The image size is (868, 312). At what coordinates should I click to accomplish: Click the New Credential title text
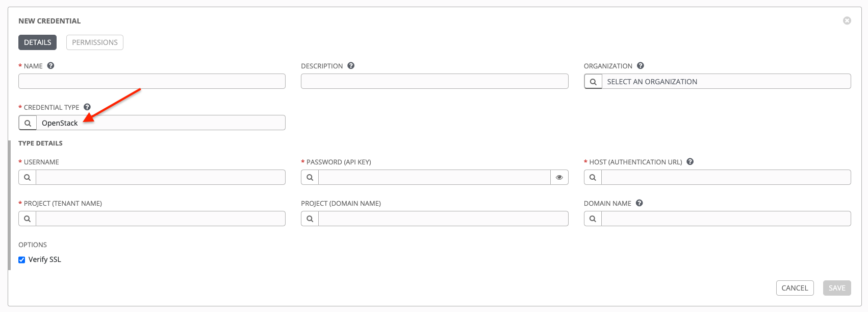49,21
